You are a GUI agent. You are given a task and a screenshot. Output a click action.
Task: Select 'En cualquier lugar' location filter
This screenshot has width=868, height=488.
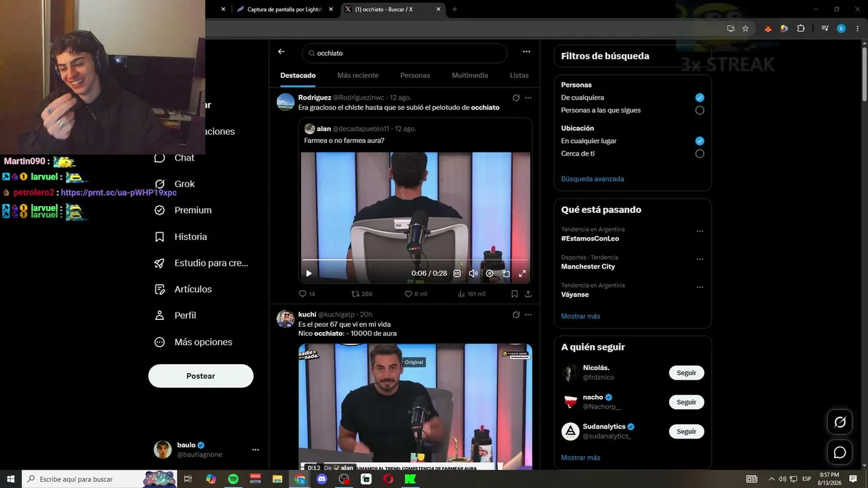point(700,141)
